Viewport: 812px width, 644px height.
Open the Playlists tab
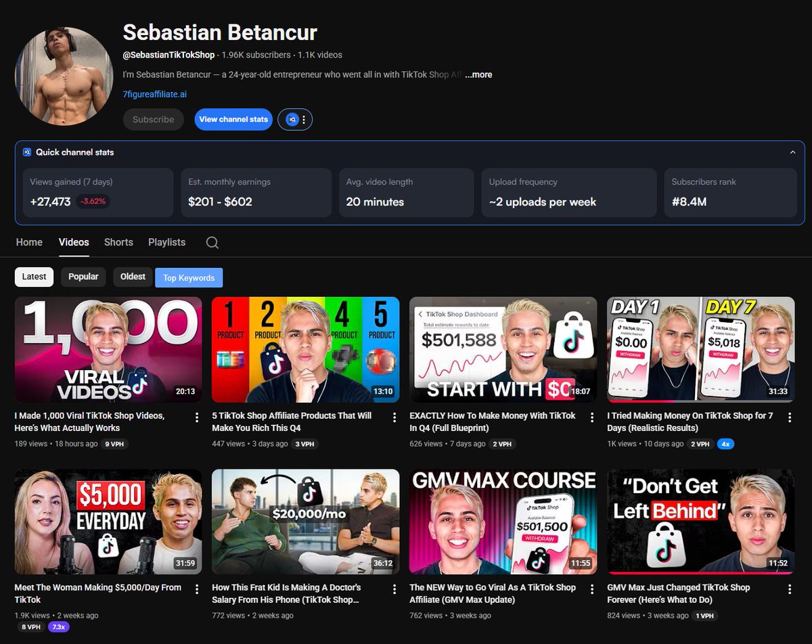coord(166,242)
